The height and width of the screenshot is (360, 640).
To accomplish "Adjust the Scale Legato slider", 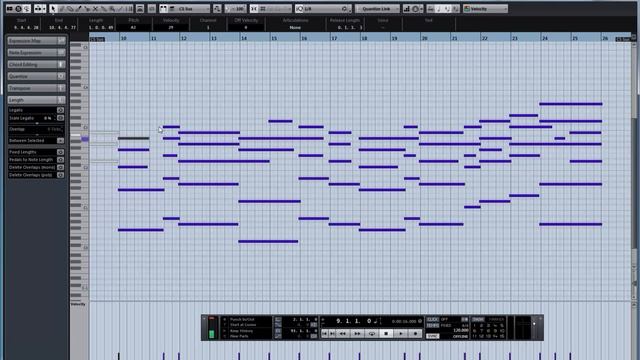I will pyautogui.click(x=37, y=123).
